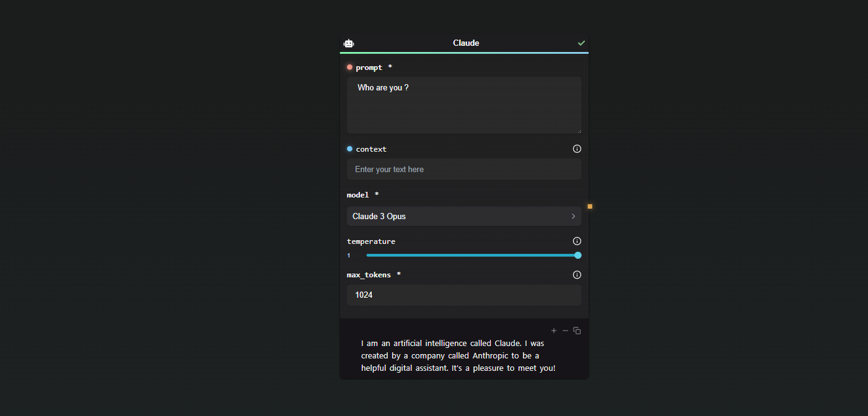Click the context info icon
This screenshot has width=868, height=416.
(577, 149)
